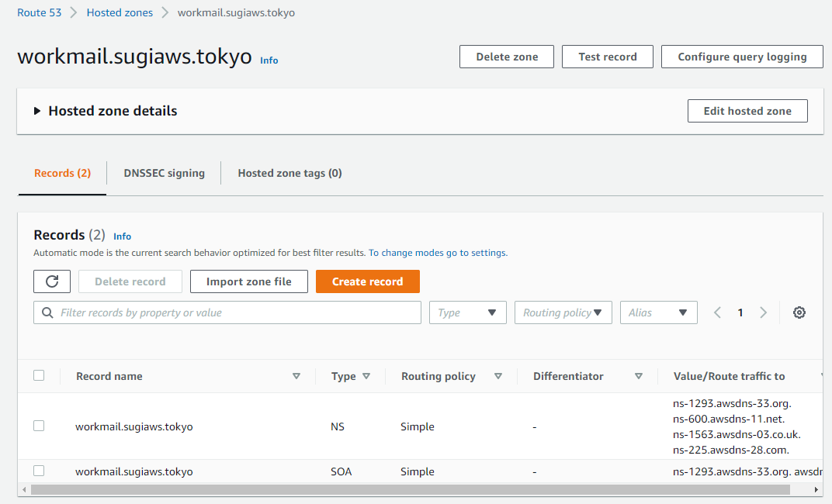The height and width of the screenshot is (504, 832).
Task: Switch to Records (2) tab
Action: click(63, 174)
